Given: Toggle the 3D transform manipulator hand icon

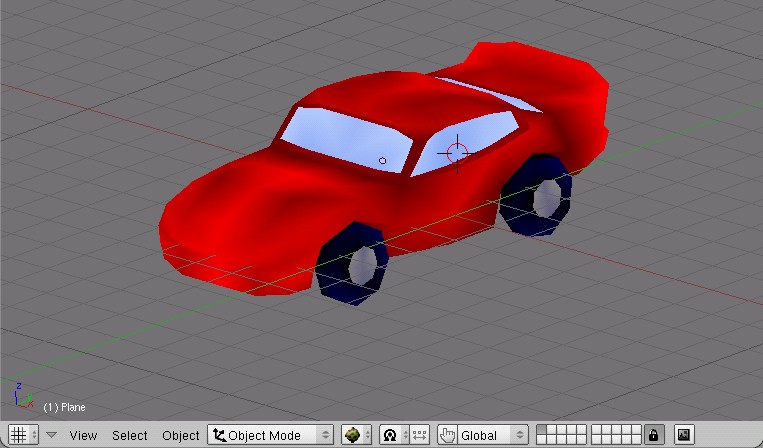Looking at the screenshot, I should 447,435.
